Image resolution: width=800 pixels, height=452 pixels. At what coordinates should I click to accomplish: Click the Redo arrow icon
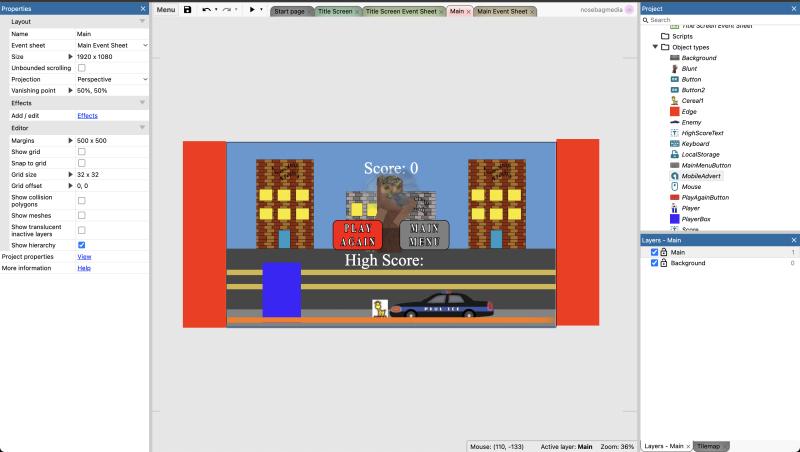tap(227, 10)
